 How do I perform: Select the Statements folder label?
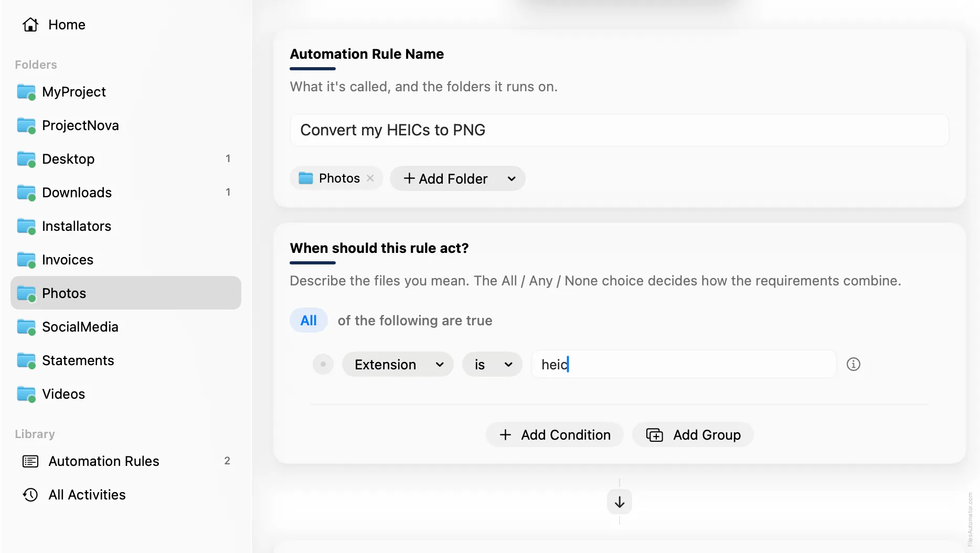78,360
